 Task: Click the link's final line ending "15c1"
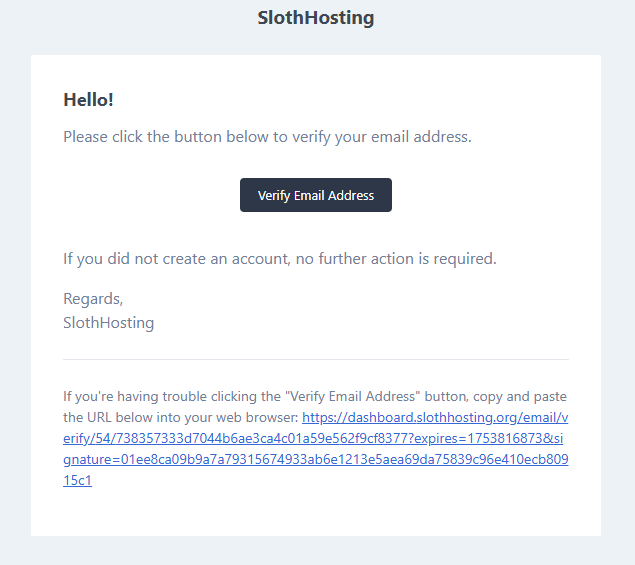point(77,481)
